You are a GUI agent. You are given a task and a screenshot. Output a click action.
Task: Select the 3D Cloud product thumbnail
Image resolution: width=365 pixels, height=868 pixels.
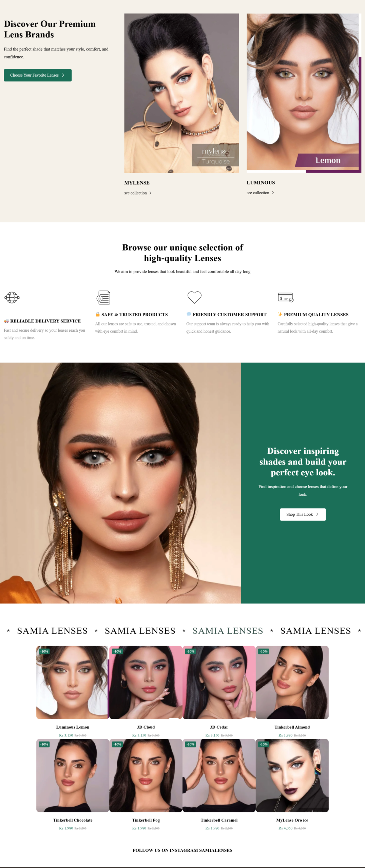146,682
